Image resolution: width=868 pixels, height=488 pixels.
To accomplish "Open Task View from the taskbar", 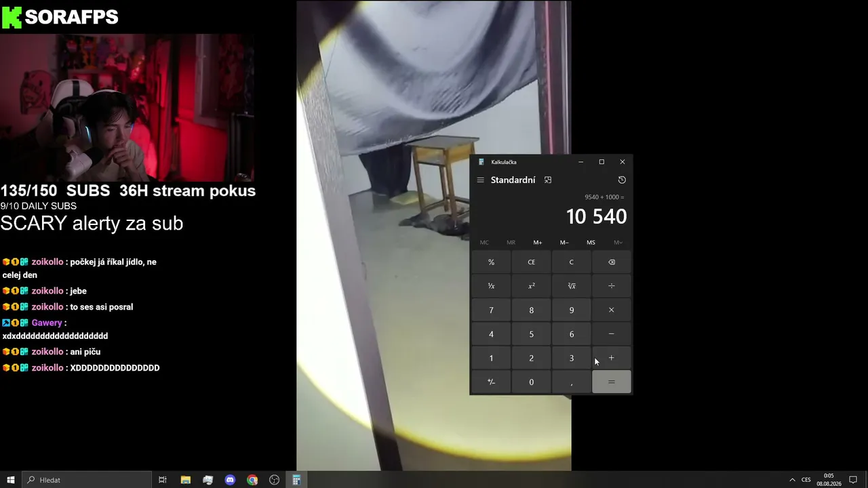I will point(163,480).
